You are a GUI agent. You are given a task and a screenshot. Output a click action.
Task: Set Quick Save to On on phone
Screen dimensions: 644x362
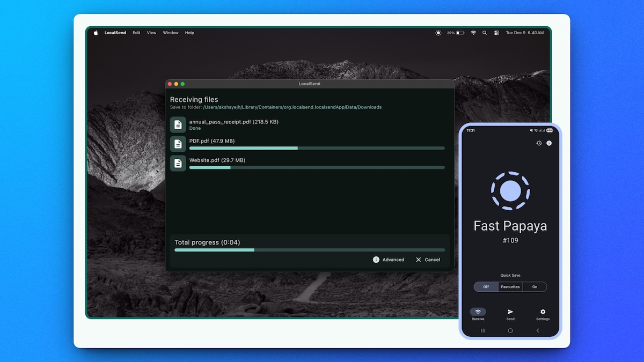pos(535,287)
